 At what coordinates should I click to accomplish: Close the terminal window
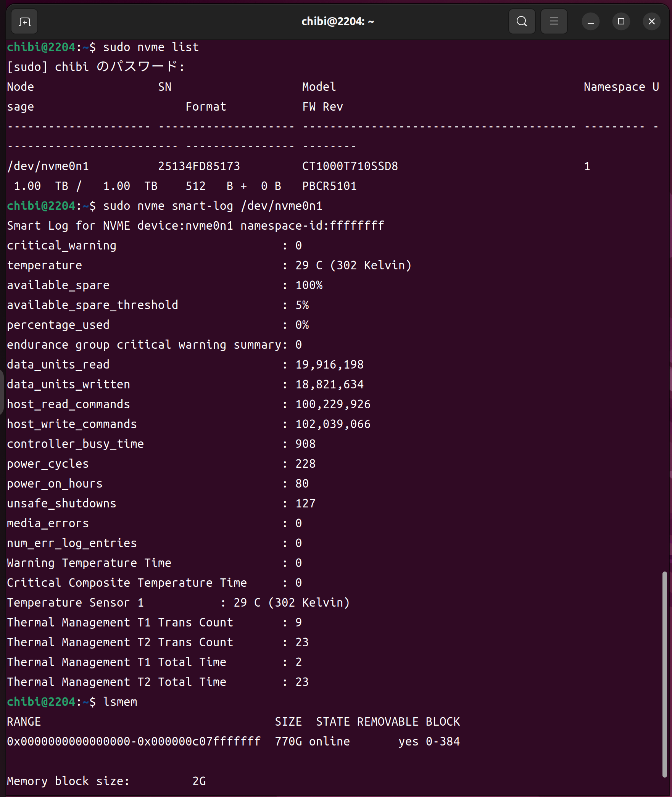click(x=651, y=22)
